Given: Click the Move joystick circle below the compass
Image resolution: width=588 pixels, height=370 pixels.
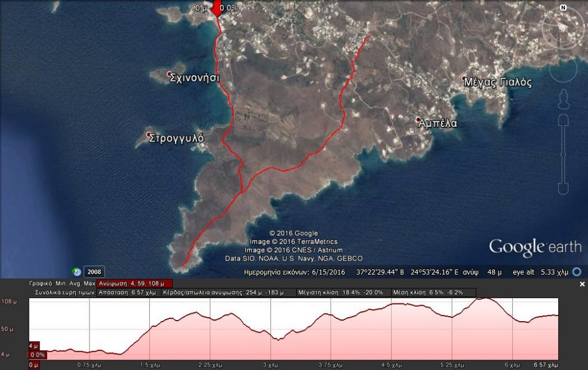Looking at the screenshot, I should click(x=563, y=68).
